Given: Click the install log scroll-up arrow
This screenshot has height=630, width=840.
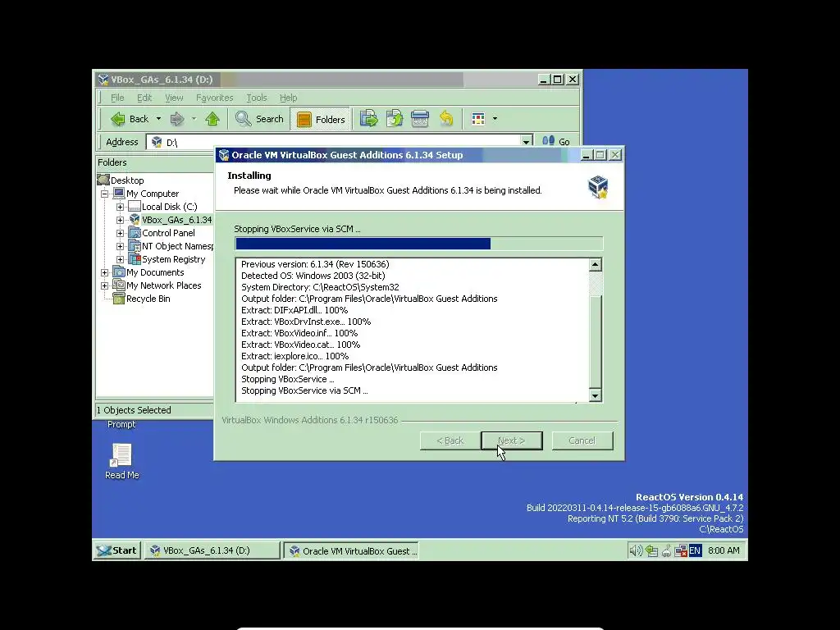Looking at the screenshot, I should (x=596, y=265).
